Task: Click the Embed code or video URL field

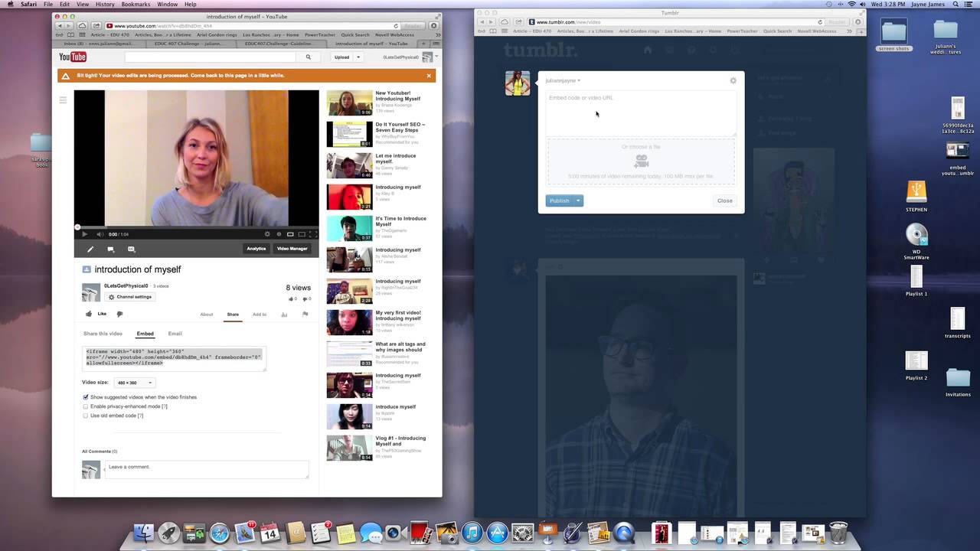Action: click(x=640, y=113)
